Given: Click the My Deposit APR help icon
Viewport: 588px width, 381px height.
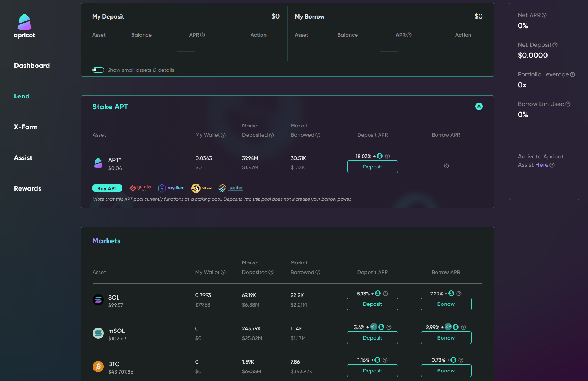Looking at the screenshot, I should point(202,35).
